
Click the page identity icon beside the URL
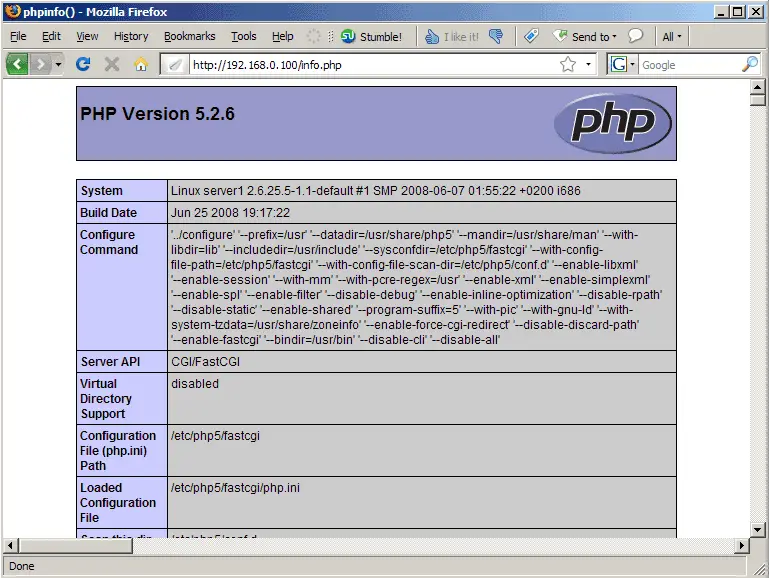pyautogui.click(x=175, y=65)
